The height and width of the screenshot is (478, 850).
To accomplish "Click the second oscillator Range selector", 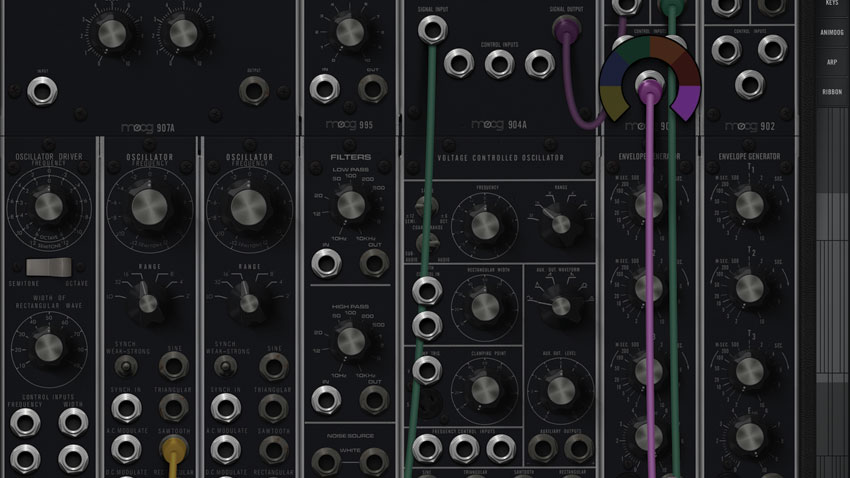I will [x=248, y=302].
